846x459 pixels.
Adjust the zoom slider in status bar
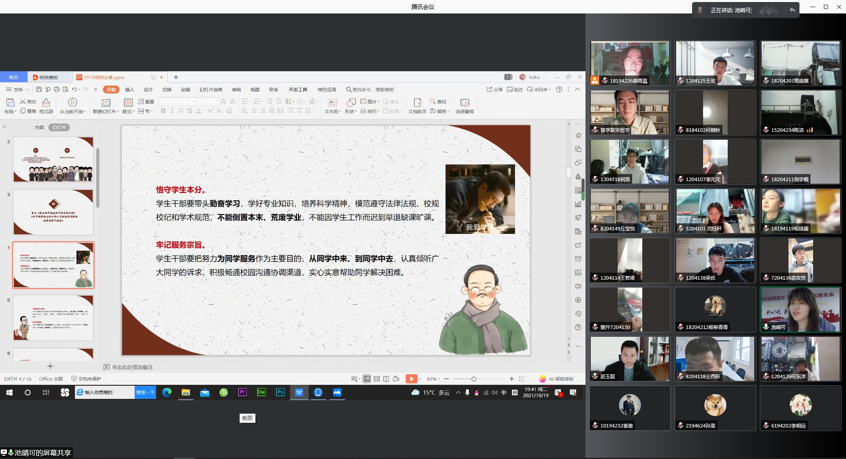tap(473, 379)
